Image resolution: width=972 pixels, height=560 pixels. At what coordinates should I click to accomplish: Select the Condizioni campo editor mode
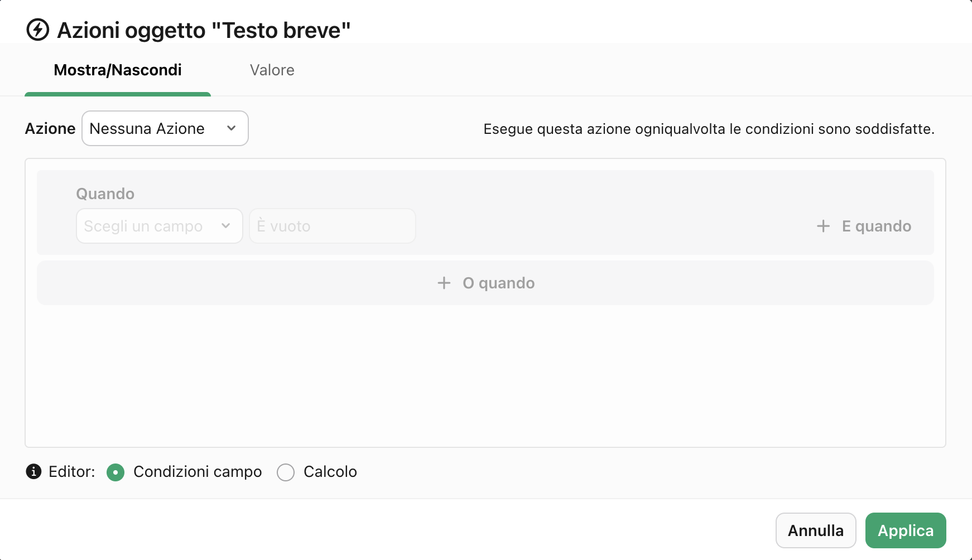coord(116,472)
